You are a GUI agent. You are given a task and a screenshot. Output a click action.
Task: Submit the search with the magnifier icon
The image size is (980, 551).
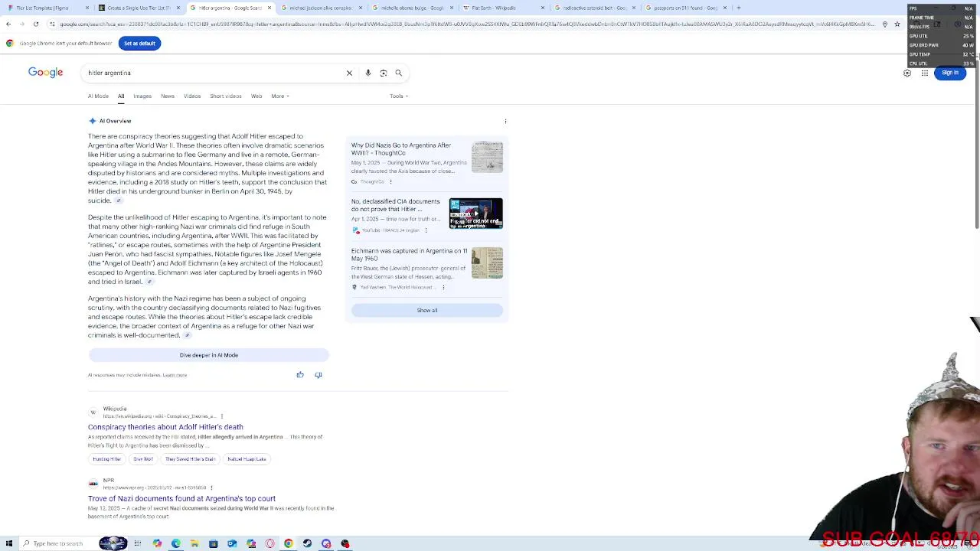click(398, 73)
